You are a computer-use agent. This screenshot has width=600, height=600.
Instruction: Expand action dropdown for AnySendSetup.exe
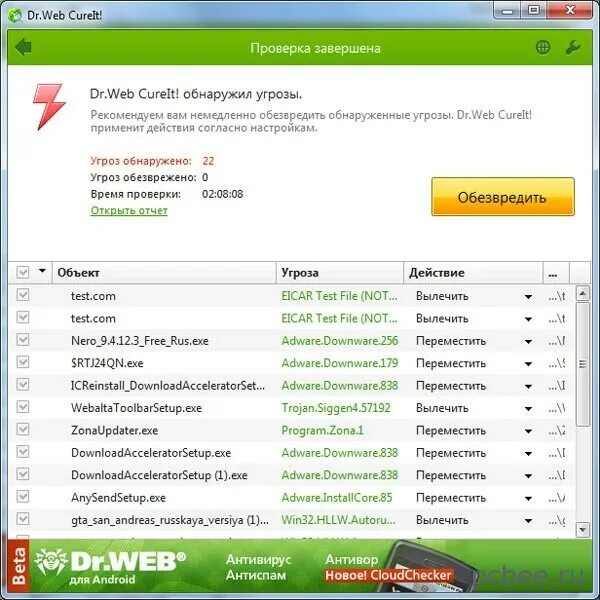528,498
